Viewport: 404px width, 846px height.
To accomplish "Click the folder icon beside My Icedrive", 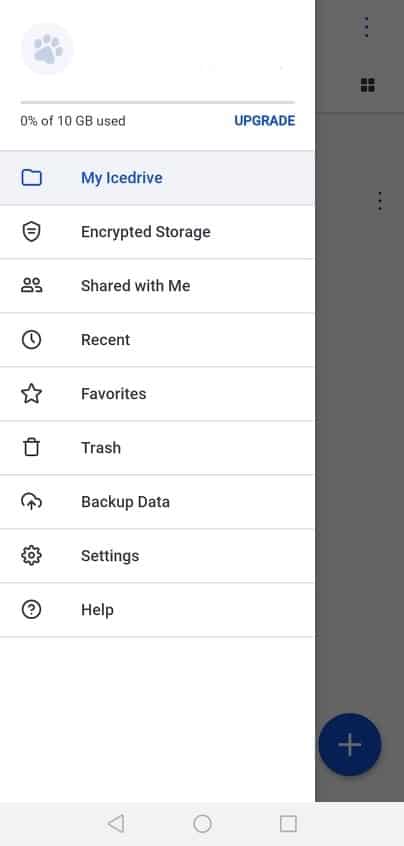I will 31,178.
